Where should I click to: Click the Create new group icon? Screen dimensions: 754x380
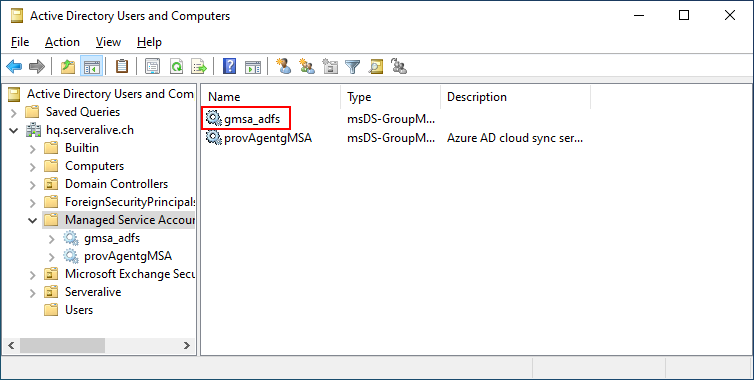coord(307,66)
